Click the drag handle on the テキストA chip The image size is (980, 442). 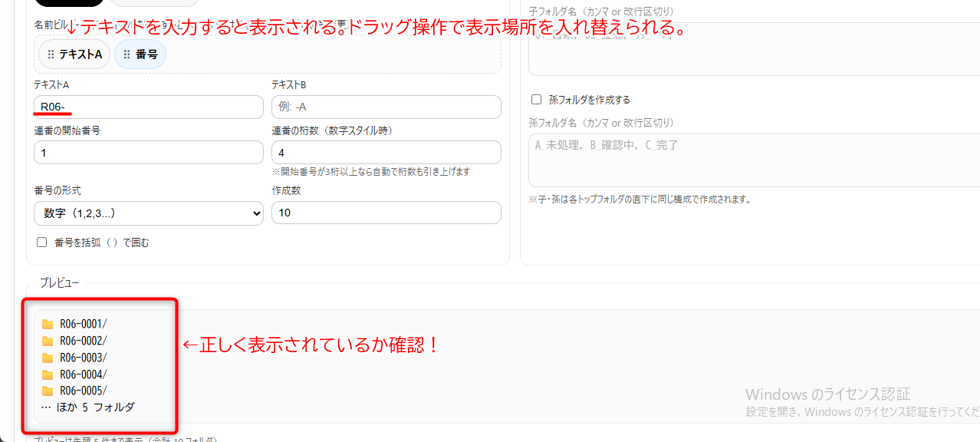coord(51,54)
